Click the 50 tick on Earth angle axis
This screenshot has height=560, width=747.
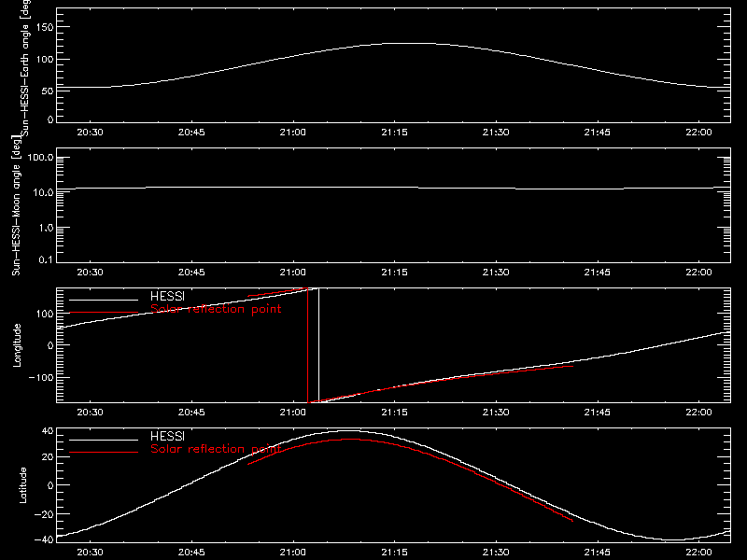pos(48,91)
